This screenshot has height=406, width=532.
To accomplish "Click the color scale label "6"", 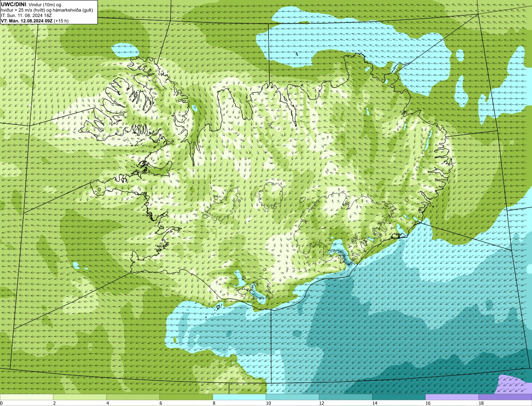I will coord(160,403).
